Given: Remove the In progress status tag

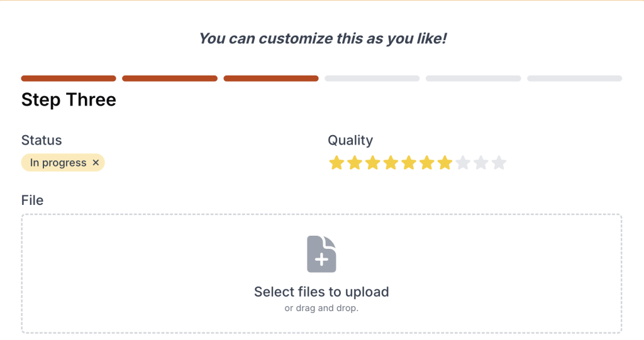Looking at the screenshot, I should click(x=96, y=163).
